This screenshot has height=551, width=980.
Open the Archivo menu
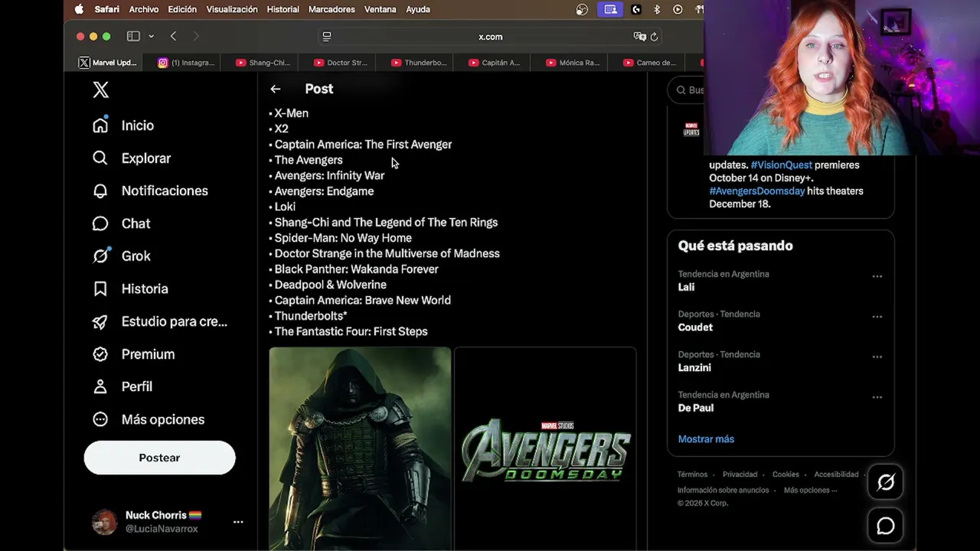tap(144, 9)
